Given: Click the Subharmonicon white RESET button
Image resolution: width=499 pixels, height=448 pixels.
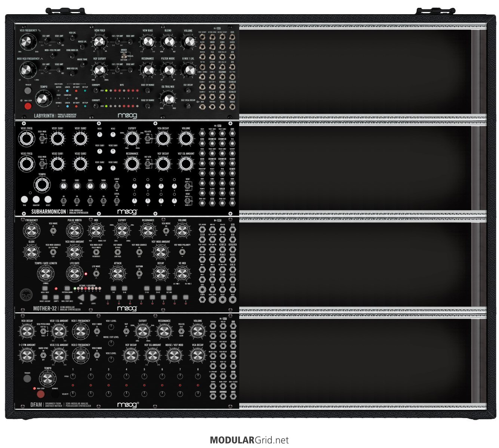Looking at the screenshot, I should [48, 199].
